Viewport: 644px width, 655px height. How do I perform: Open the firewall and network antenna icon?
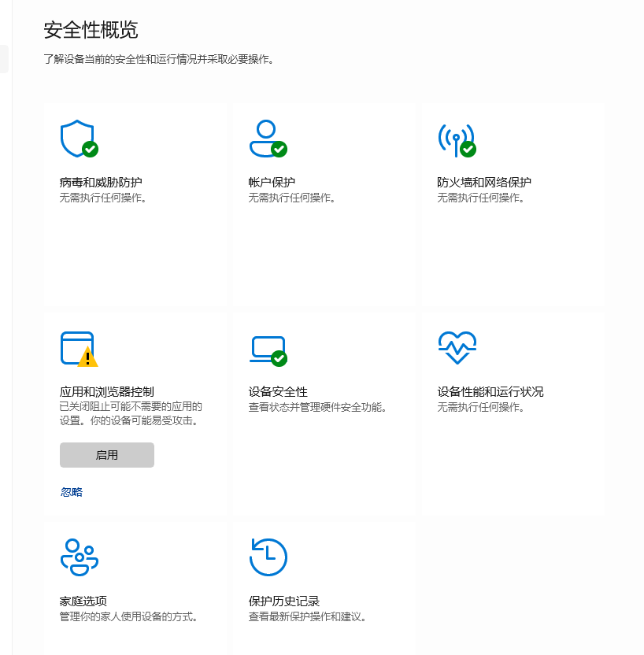pyautogui.click(x=457, y=140)
